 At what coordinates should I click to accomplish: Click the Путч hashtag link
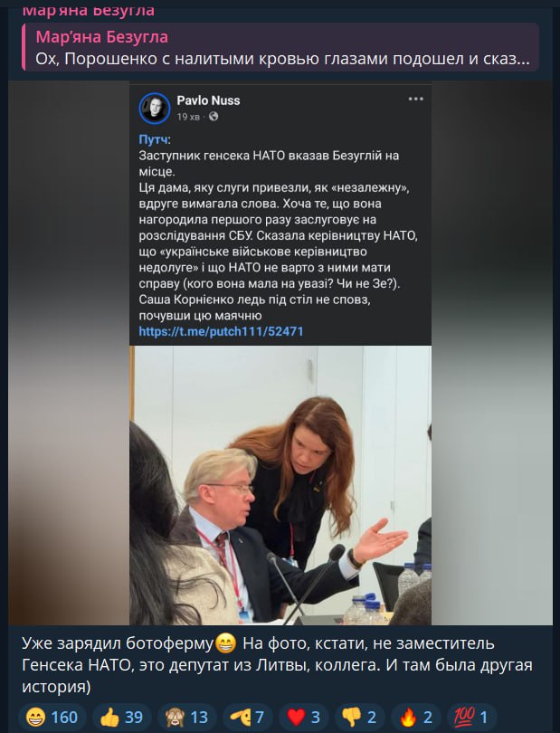(x=155, y=139)
